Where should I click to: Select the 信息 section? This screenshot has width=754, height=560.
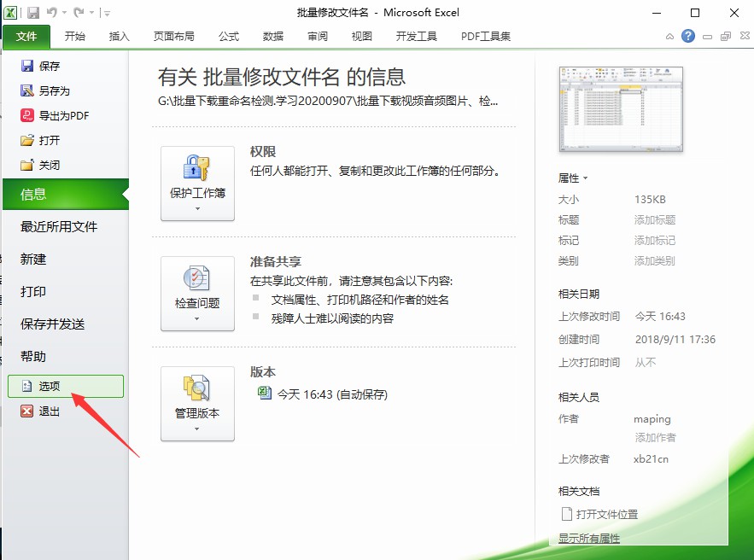tap(66, 194)
